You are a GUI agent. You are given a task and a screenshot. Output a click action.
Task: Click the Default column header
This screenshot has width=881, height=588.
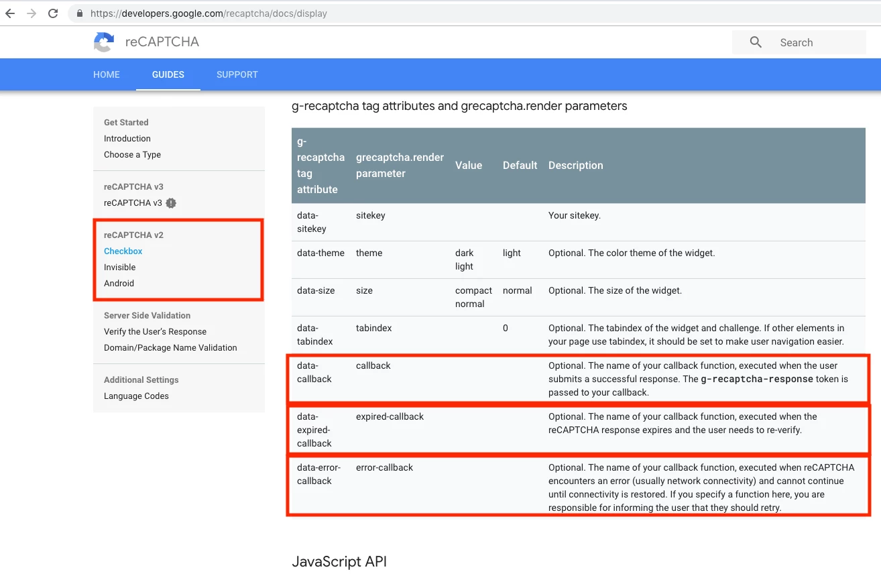[520, 166]
